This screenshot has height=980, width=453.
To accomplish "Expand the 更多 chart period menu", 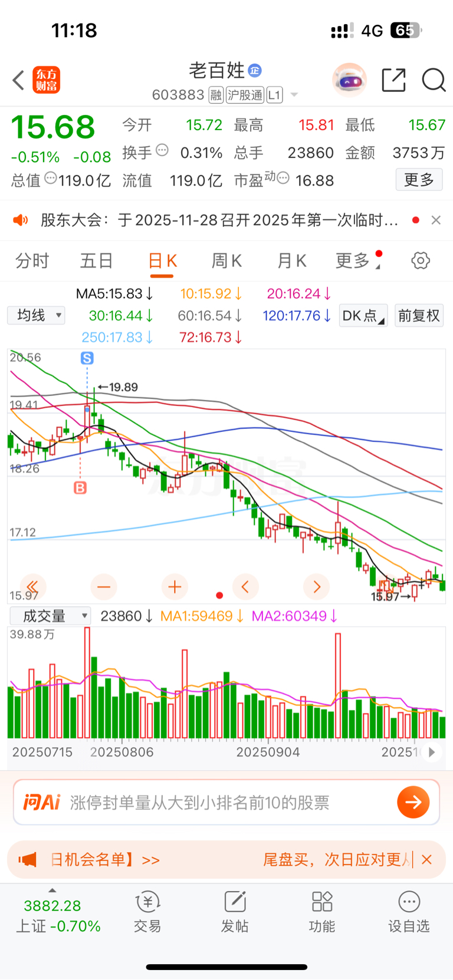I will click(358, 260).
